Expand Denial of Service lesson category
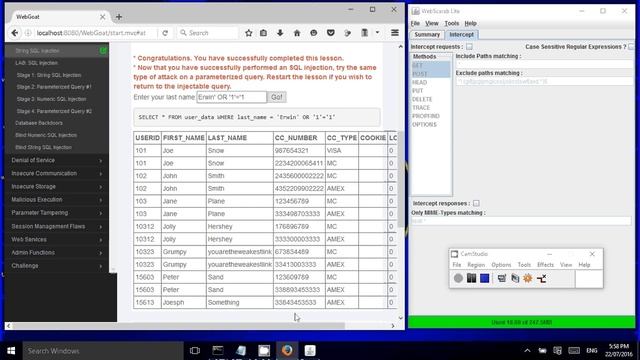 pyautogui.click(x=57, y=160)
